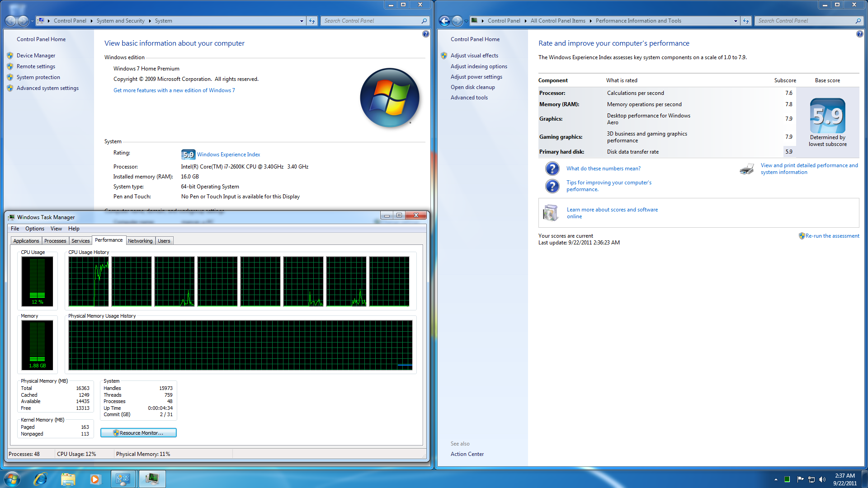The width and height of the screenshot is (868, 488).
Task: Open Open disk cleanup link
Action: (473, 87)
